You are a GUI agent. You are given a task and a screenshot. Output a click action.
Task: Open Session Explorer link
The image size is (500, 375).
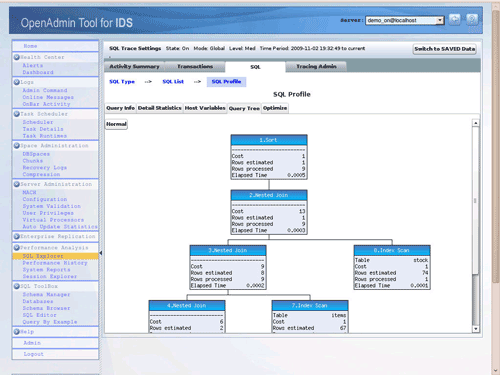(50, 277)
